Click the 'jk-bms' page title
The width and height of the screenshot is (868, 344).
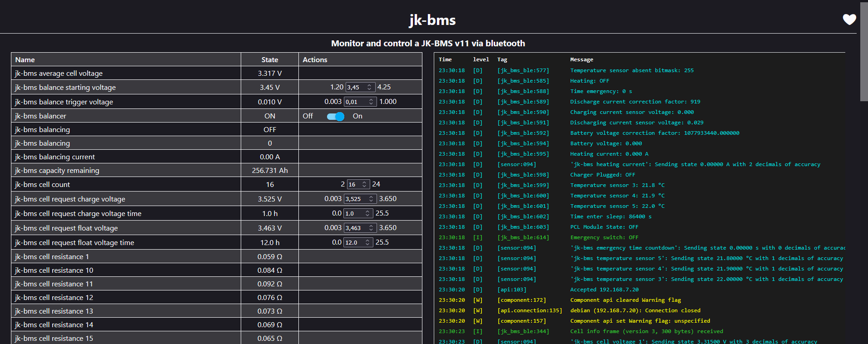pos(432,20)
